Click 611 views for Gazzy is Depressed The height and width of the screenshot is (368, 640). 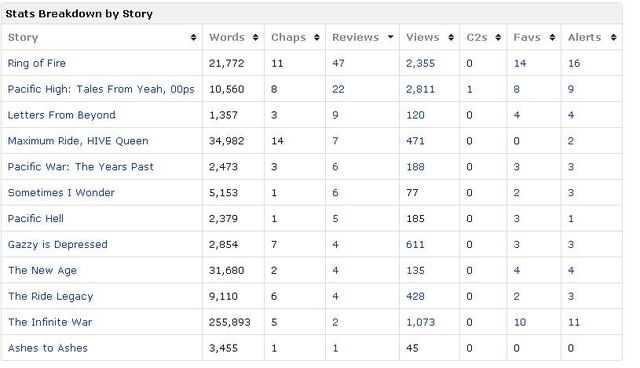(x=415, y=244)
